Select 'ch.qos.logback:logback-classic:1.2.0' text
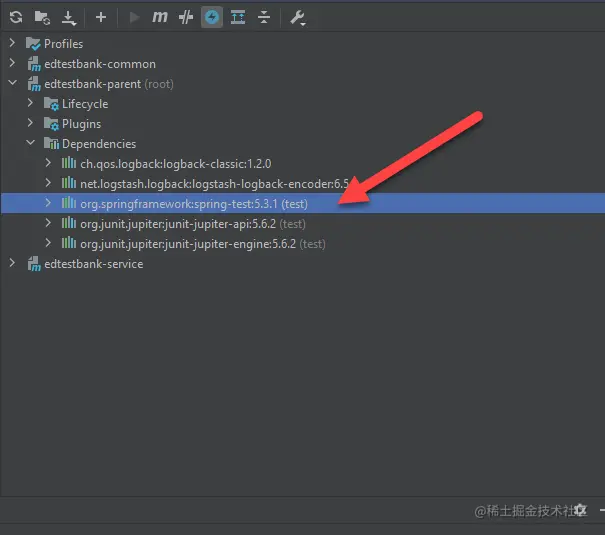 pyautogui.click(x=176, y=164)
